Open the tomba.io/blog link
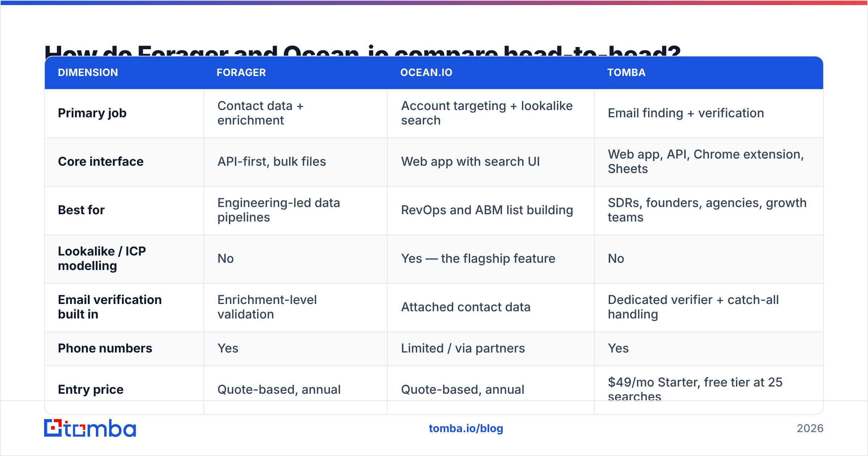The image size is (868, 456). pyautogui.click(x=466, y=428)
